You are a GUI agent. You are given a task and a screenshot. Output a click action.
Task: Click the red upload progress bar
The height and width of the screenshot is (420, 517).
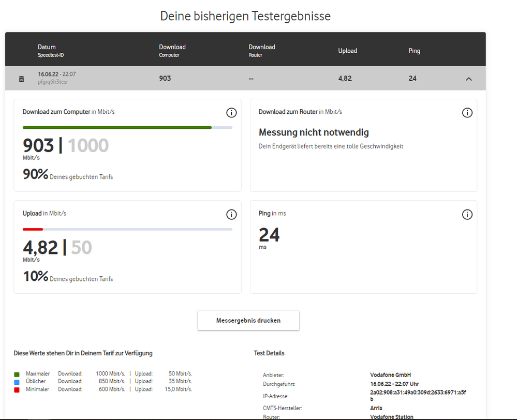point(33,229)
